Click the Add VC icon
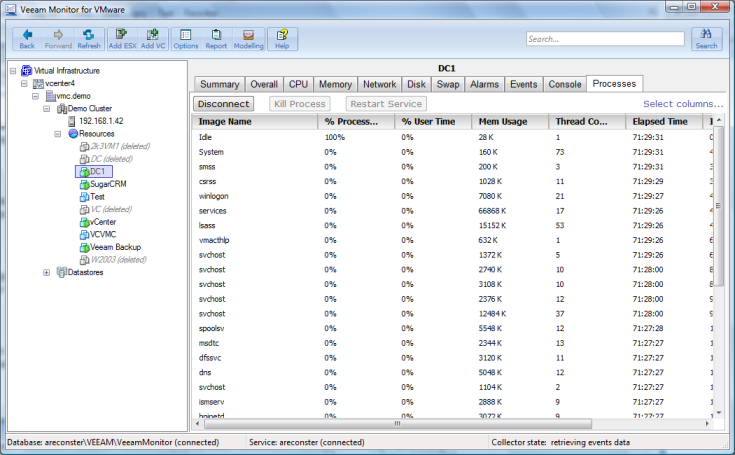 point(153,38)
